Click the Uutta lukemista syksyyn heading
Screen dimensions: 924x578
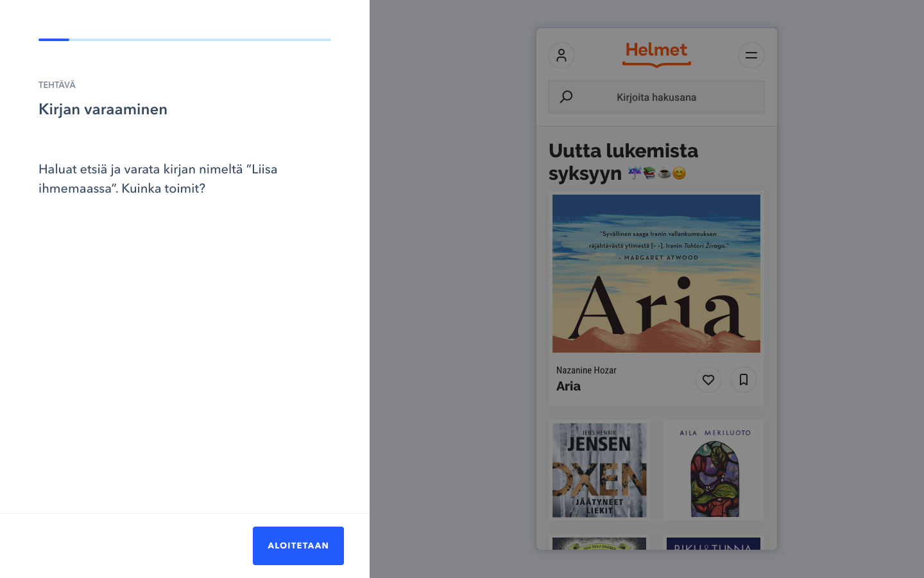tap(624, 162)
